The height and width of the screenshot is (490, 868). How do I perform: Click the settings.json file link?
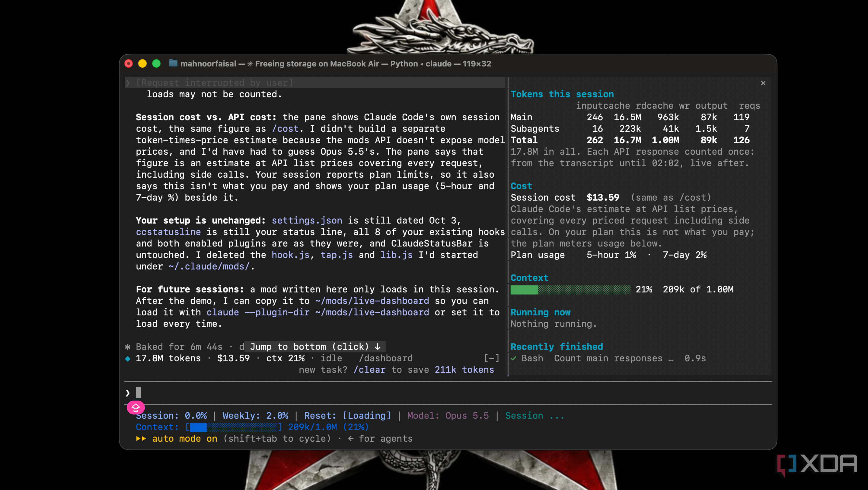(x=307, y=221)
